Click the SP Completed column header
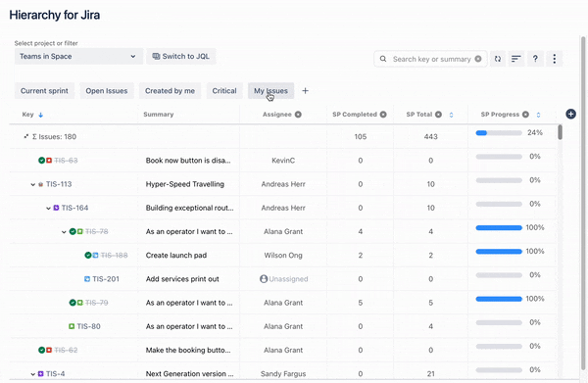 (x=355, y=115)
